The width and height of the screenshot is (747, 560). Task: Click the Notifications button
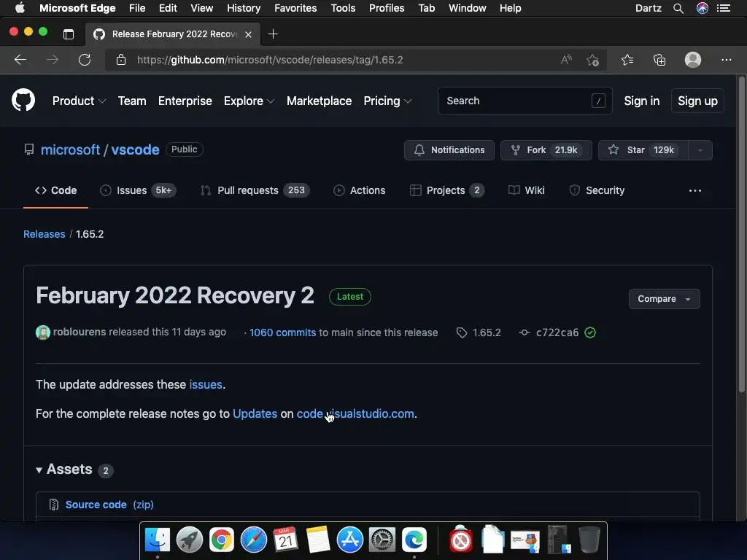pyautogui.click(x=449, y=150)
